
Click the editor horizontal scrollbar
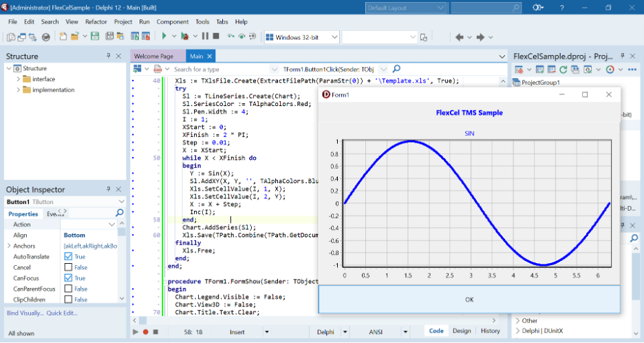point(314,320)
